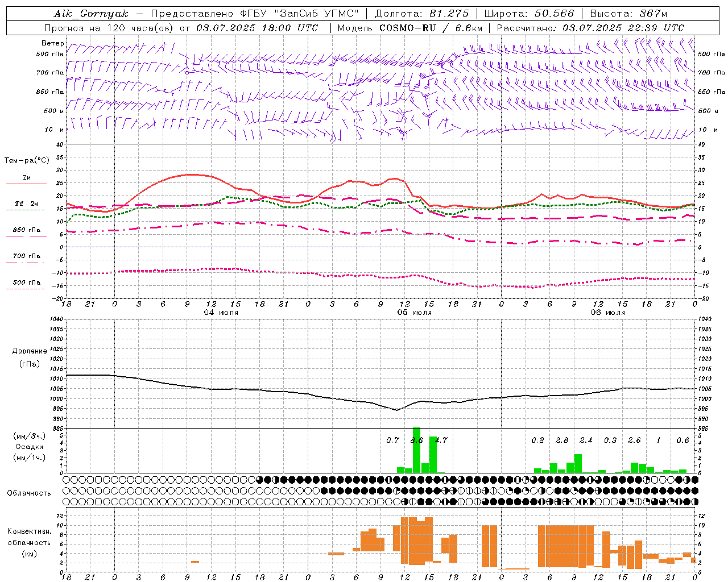Screen dimensions: 728x582
Task: Click the precipitation value '0.8'
Action: tap(537, 440)
